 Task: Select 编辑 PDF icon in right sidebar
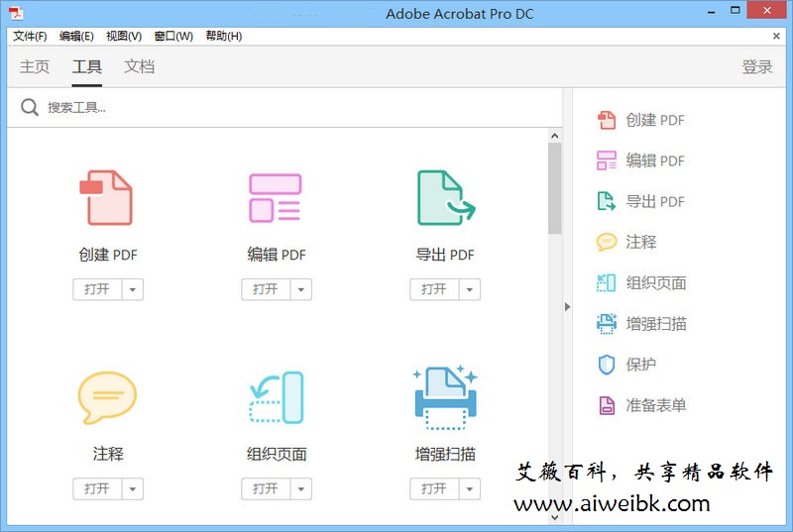[607, 160]
